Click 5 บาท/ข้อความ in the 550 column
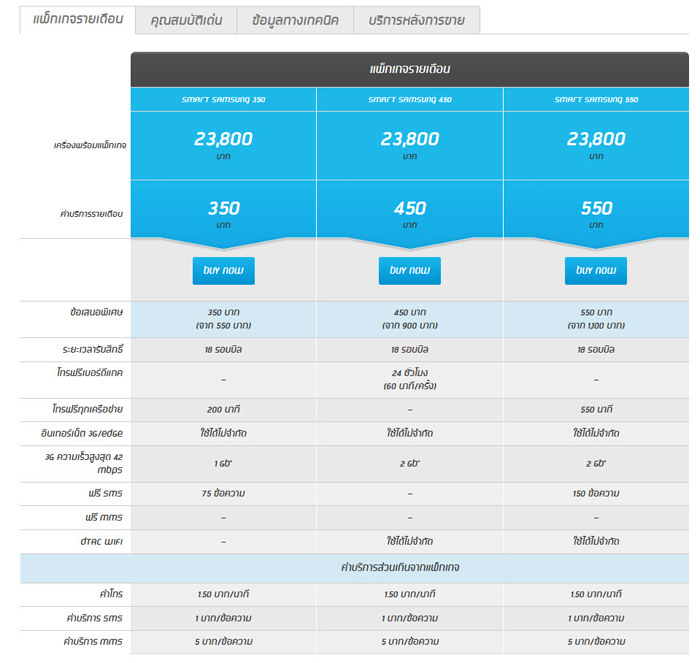 596,642
